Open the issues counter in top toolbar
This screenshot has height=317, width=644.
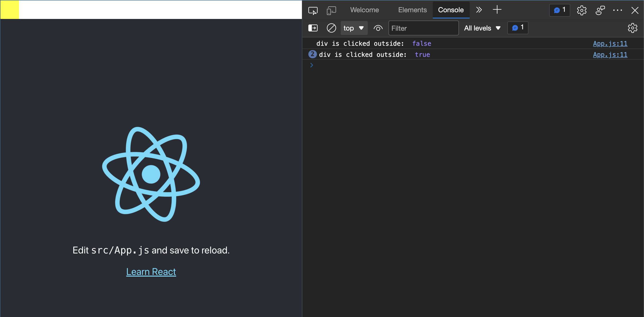click(559, 10)
